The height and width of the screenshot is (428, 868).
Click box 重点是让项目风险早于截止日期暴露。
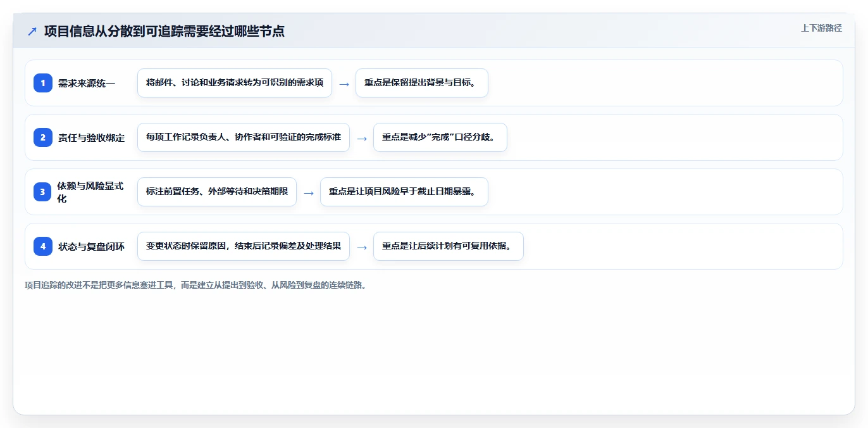404,192
